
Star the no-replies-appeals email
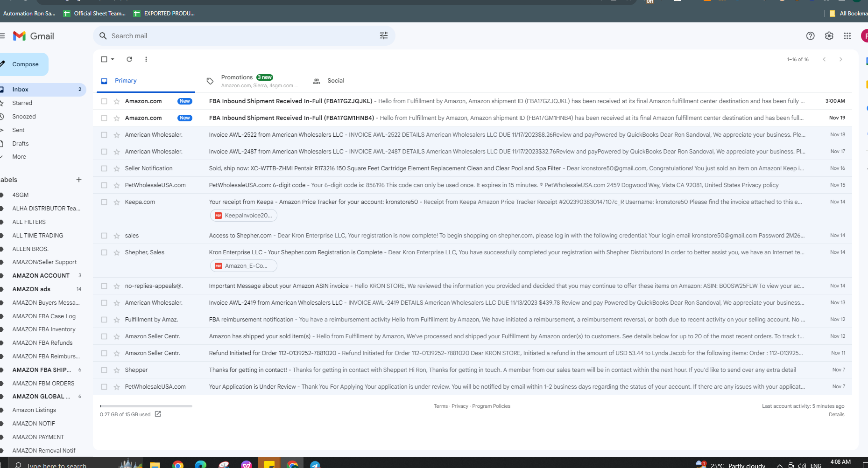[x=117, y=286]
